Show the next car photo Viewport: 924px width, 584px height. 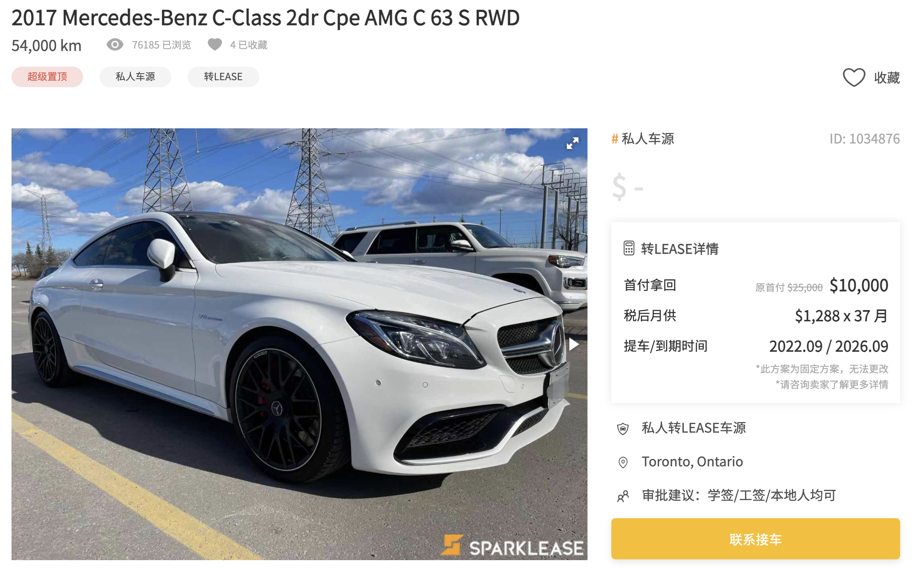(x=573, y=344)
